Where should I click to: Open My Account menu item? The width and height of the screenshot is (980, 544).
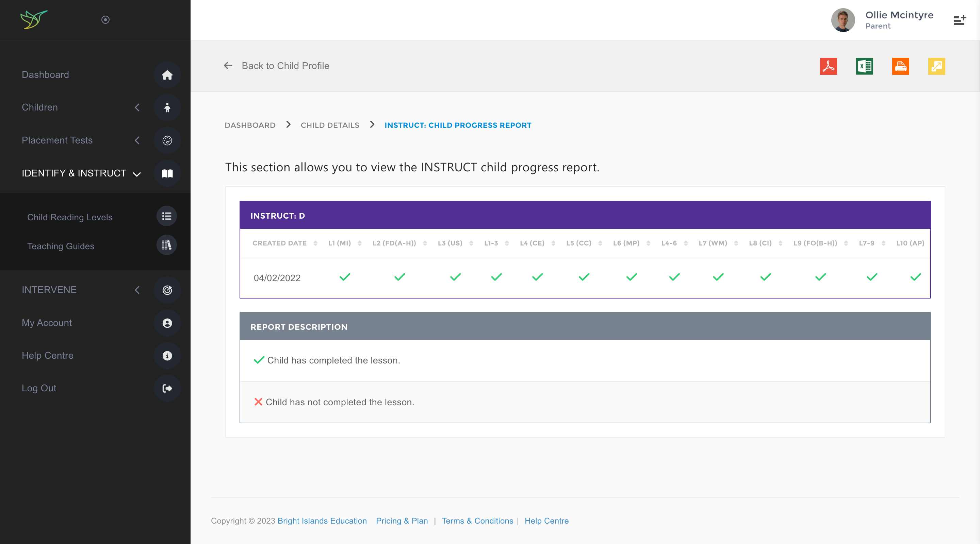click(47, 323)
